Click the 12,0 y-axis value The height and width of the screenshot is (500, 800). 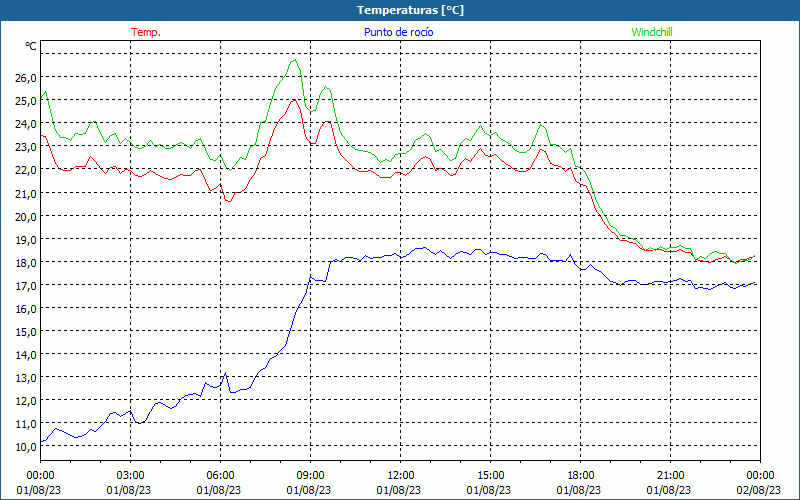[26, 401]
